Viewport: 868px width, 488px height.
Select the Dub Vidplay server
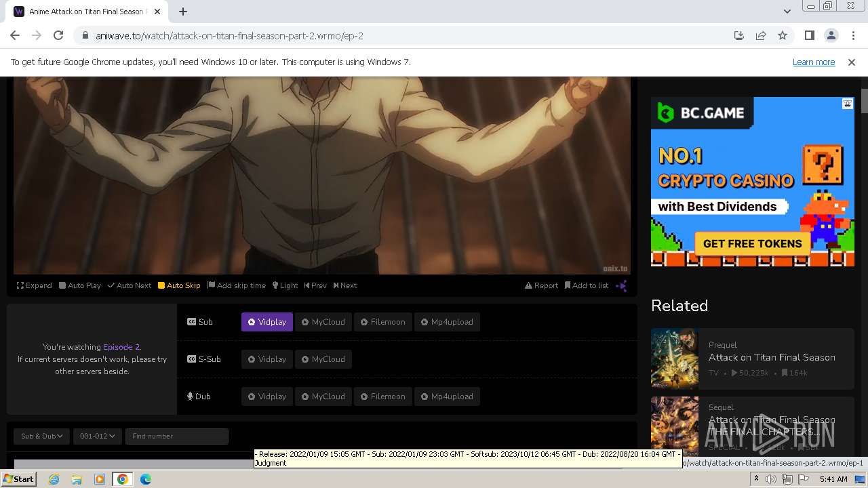(x=267, y=396)
